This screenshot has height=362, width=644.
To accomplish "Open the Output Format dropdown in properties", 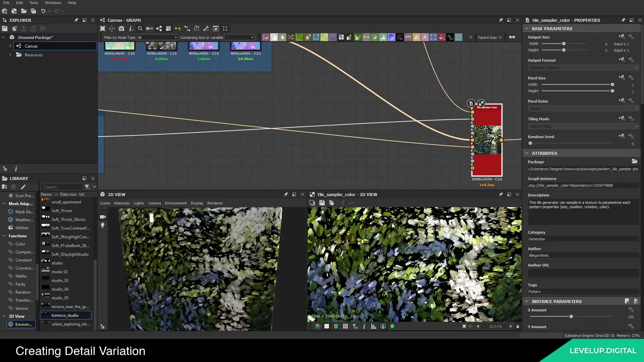I will [x=582, y=67].
